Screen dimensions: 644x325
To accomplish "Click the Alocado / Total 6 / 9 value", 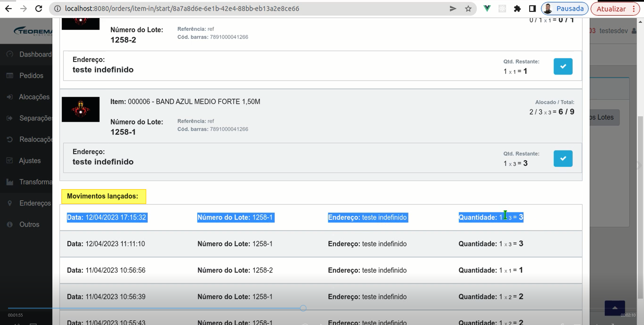I will coord(552,112).
